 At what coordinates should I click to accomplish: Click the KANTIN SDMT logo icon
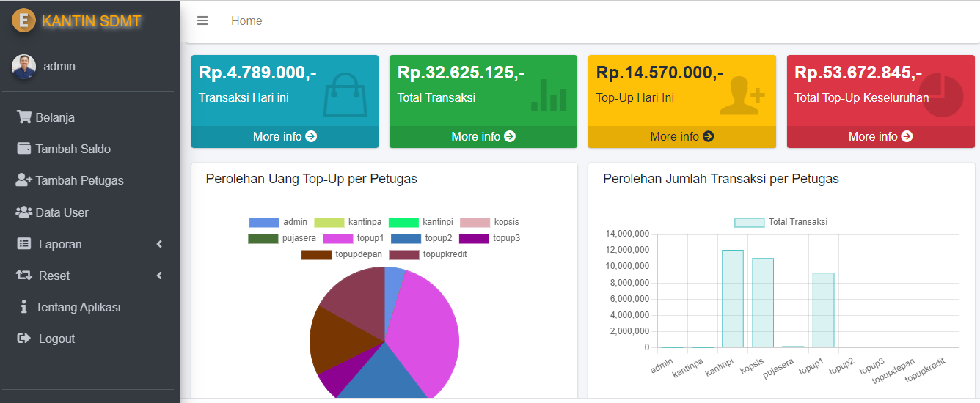(24, 21)
